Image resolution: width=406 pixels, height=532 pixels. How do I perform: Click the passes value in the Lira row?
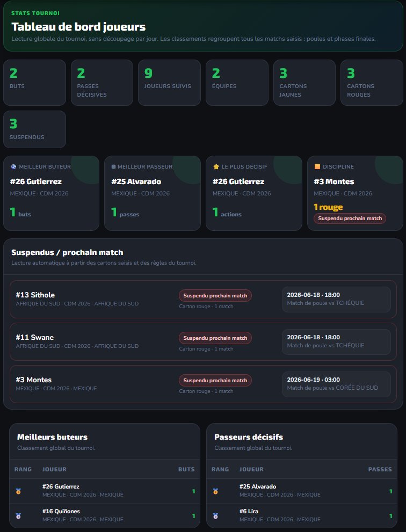click(391, 516)
